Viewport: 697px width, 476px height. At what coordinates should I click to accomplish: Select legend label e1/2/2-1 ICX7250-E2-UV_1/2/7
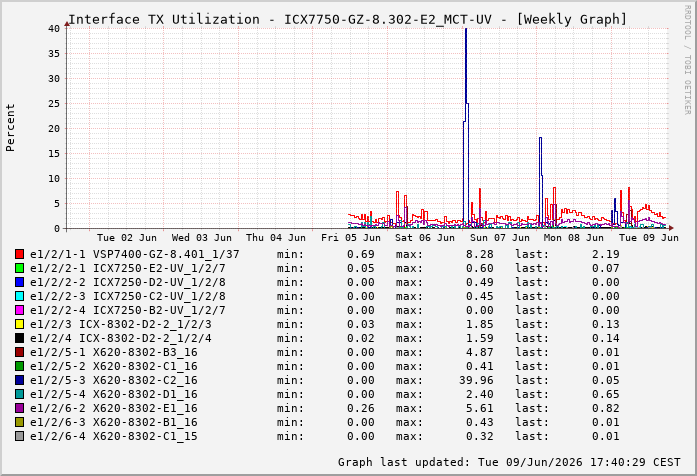128,268
